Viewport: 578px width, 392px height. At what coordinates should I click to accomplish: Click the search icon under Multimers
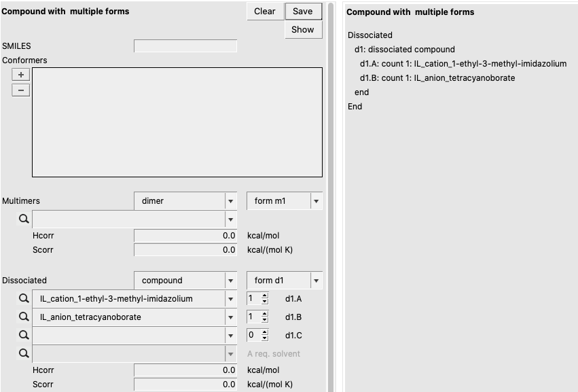pos(24,219)
